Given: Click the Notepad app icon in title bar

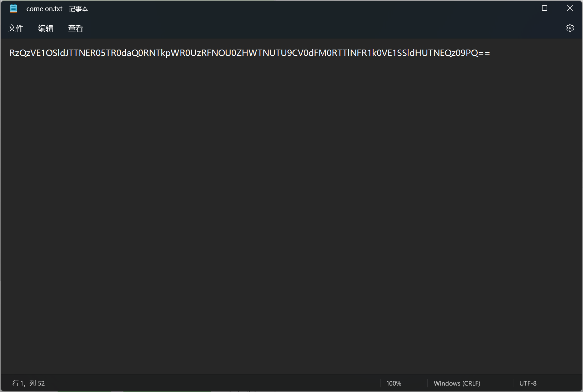Looking at the screenshot, I should [x=14, y=9].
